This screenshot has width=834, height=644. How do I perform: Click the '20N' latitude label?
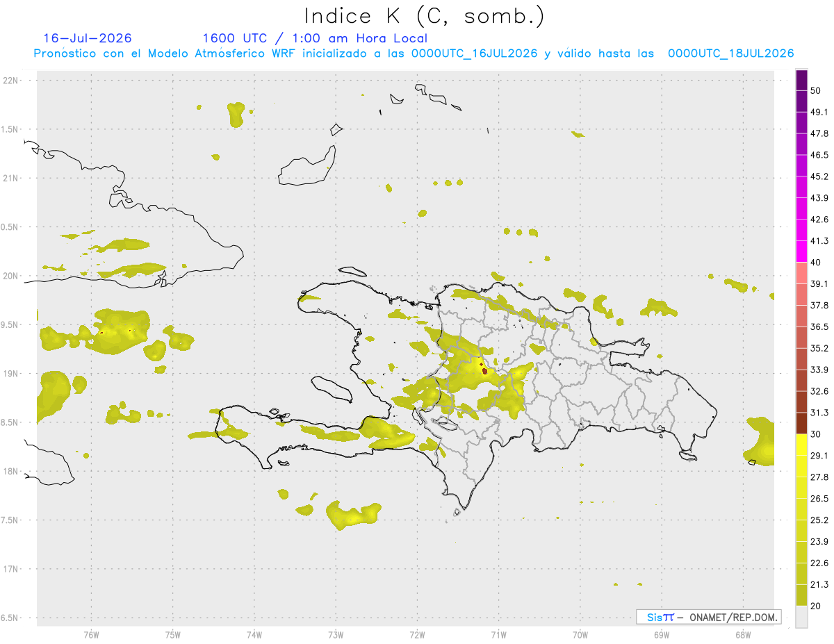tap(11, 276)
